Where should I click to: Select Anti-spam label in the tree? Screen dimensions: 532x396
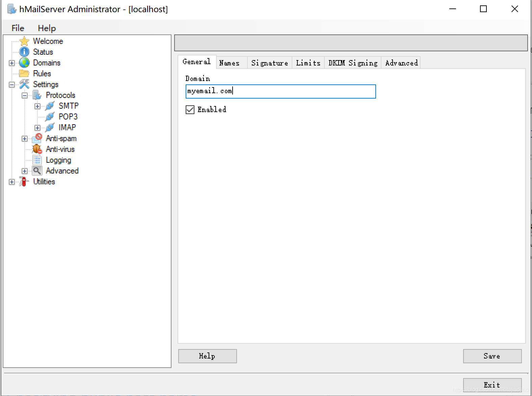click(61, 138)
